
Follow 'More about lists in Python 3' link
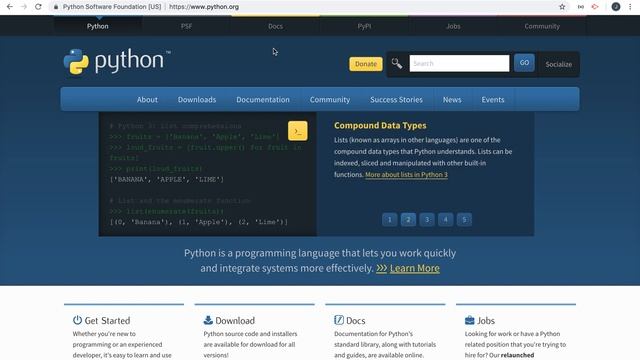point(406,175)
